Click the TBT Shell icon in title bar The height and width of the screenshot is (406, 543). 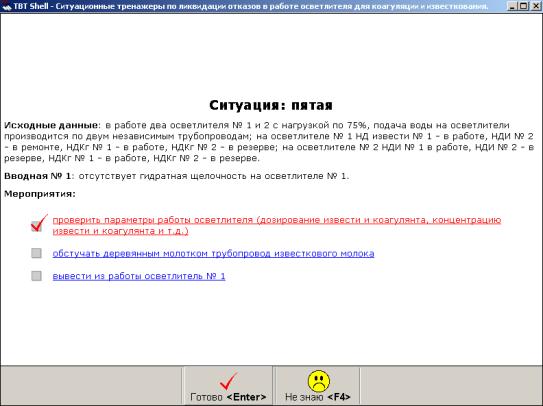pyautogui.click(x=6, y=6)
